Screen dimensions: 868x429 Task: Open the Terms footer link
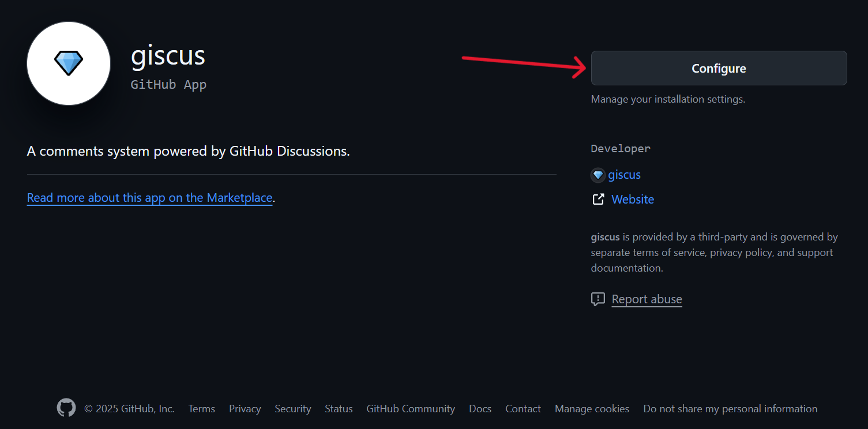(201, 409)
